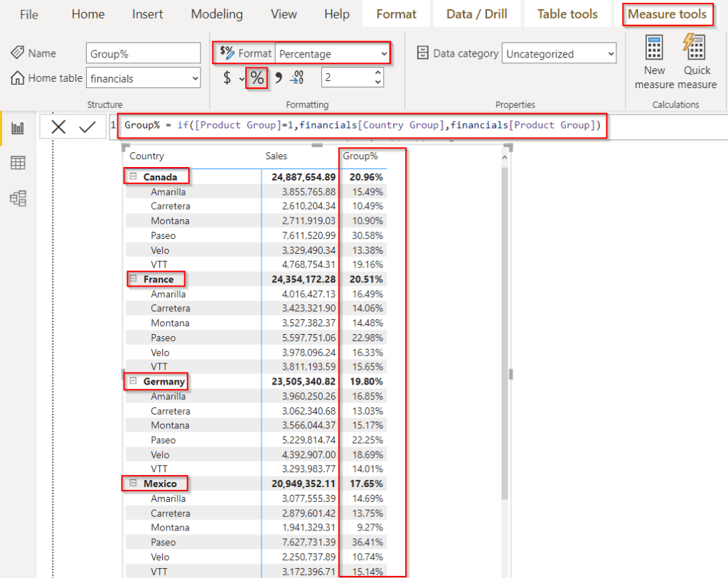Click the Data category icon

422,53
